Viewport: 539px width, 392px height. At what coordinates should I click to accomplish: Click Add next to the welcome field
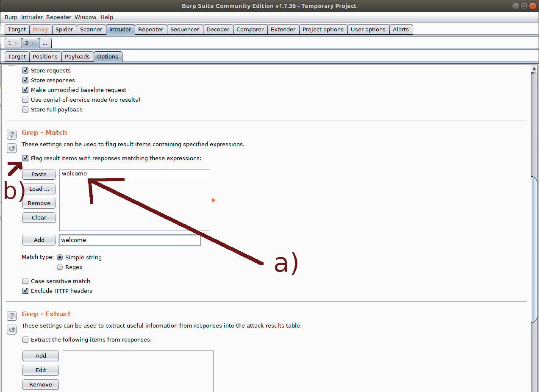[x=39, y=240]
